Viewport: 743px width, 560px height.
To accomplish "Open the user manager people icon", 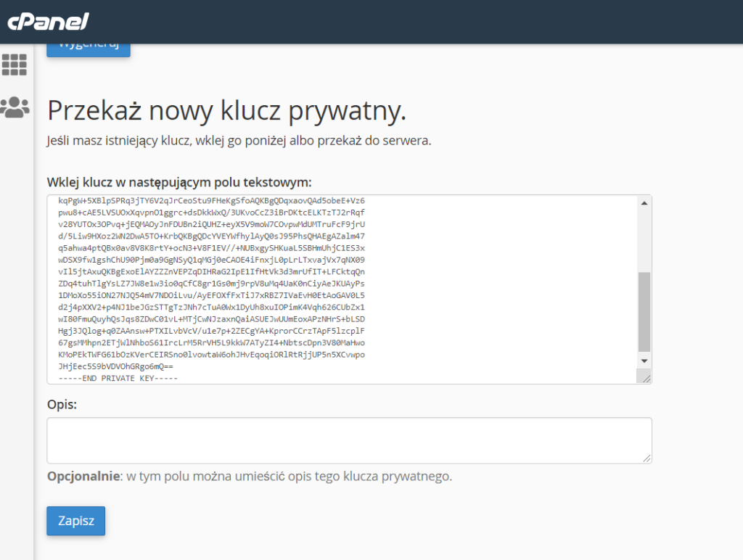I will (x=15, y=107).
